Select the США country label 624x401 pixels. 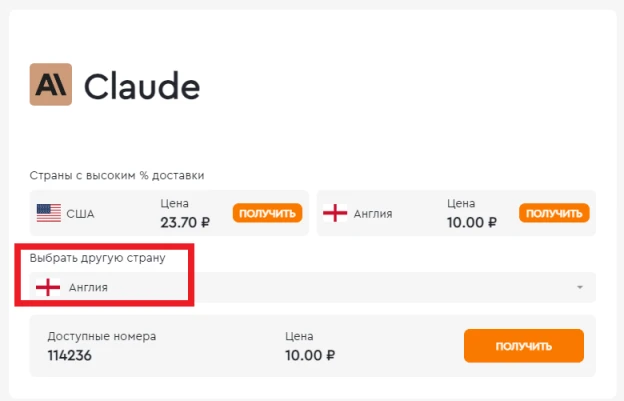click(x=80, y=214)
